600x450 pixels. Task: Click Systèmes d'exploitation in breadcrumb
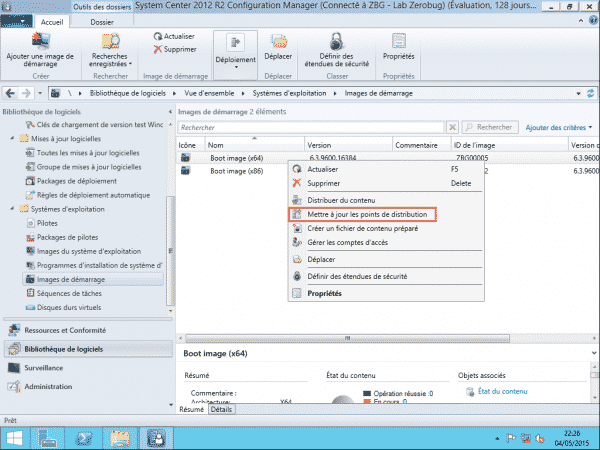pyautogui.click(x=289, y=93)
